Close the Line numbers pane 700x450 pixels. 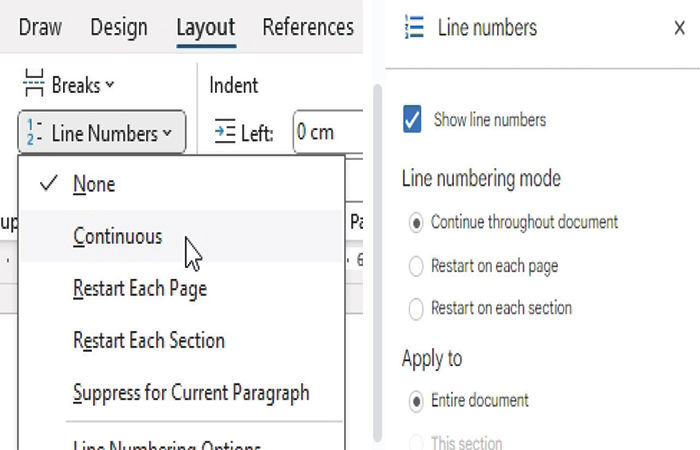point(679,28)
